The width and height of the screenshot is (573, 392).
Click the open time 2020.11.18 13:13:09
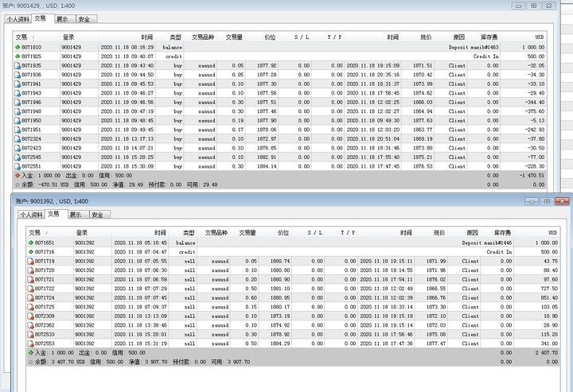(x=140, y=316)
